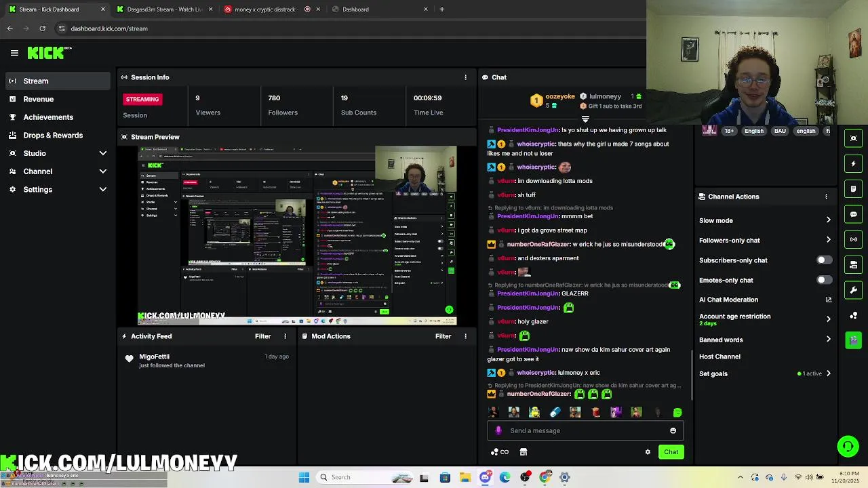Open stream preview panel icon in right rail
This screenshot has height=488, width=868.
coord(854,138)
